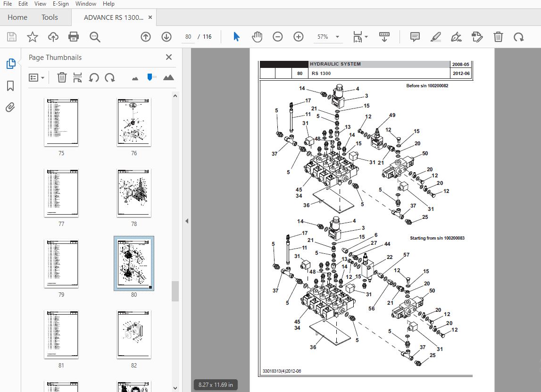Screen dimensions: 541x392
Task: Collapse the navigation pane arrow
Action: coord(187,221)
